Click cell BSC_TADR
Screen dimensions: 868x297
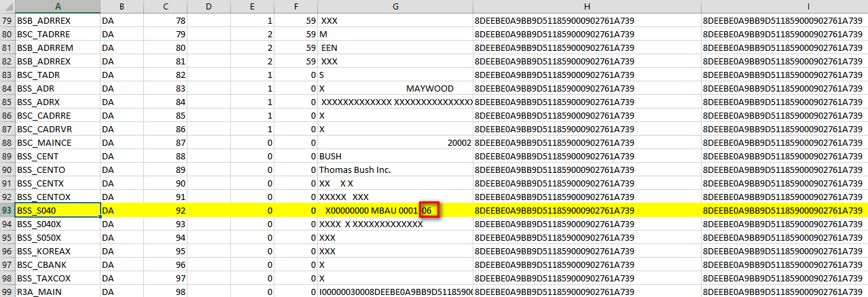pos(58,75)
